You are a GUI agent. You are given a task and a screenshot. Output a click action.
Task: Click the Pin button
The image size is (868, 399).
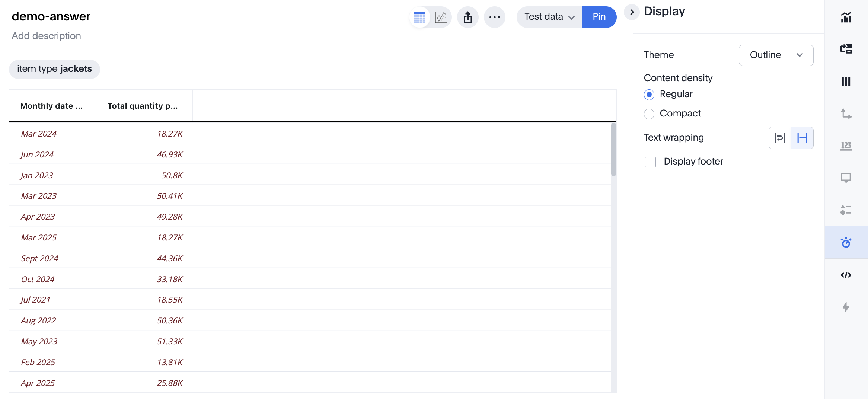tap(599, 17)
